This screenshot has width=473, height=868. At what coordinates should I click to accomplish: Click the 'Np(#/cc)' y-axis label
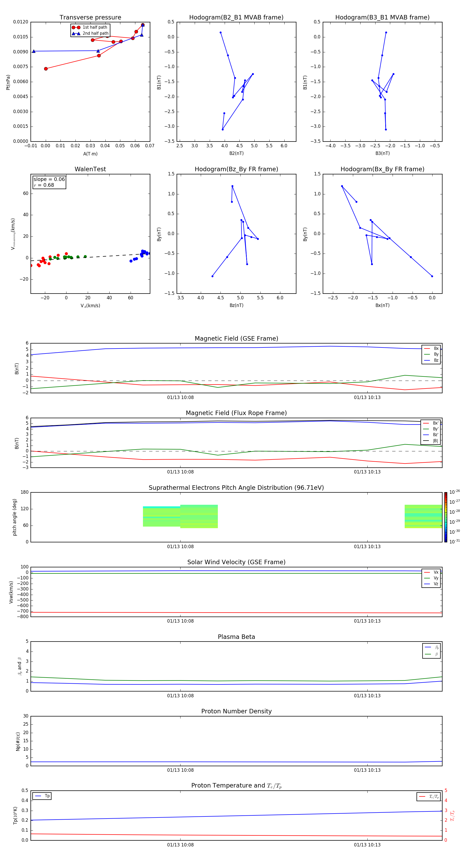point(18,741)
